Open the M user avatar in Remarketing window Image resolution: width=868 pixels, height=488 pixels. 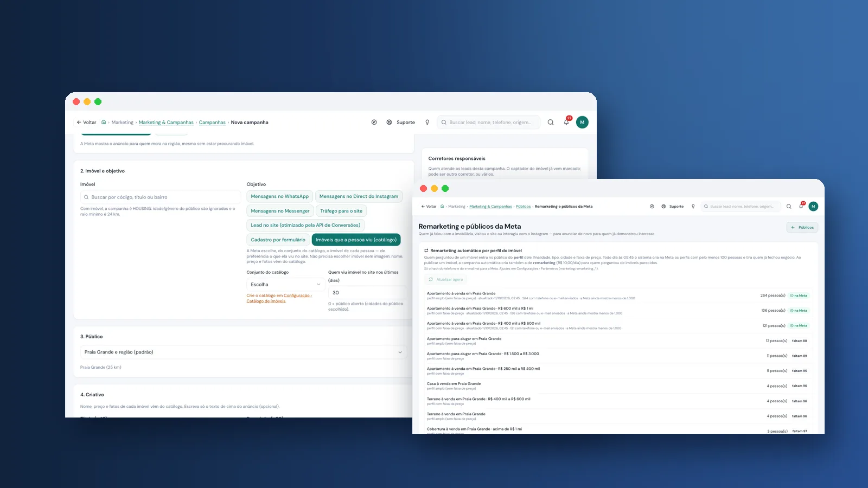(813, 206)
